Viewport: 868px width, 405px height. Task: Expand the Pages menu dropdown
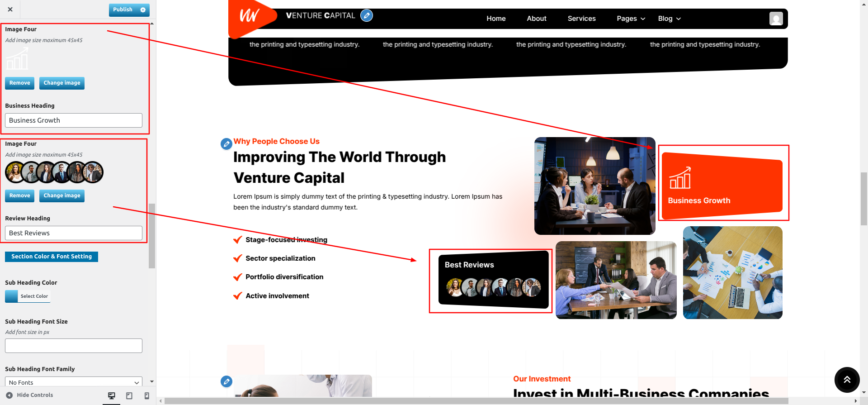coord(631,19)
